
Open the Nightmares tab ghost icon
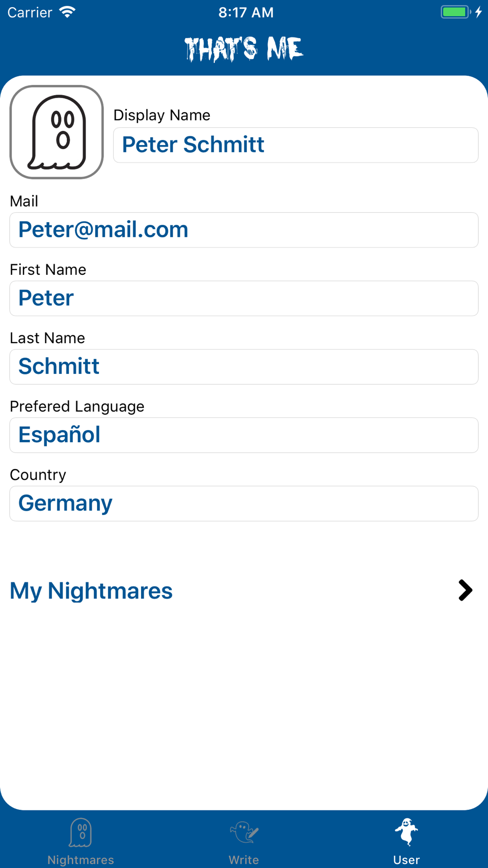[81, 833]
